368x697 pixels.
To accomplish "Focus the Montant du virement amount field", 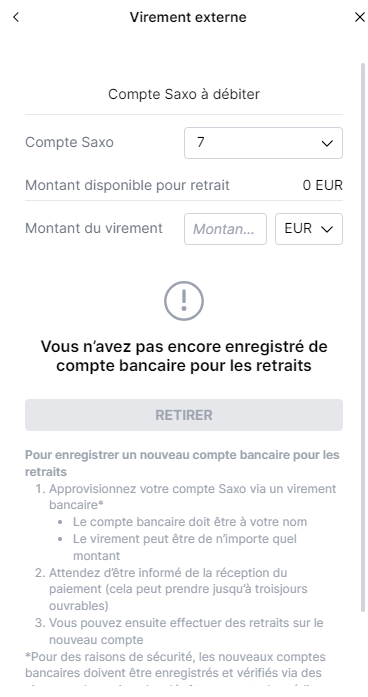I will tap(225, 229).
